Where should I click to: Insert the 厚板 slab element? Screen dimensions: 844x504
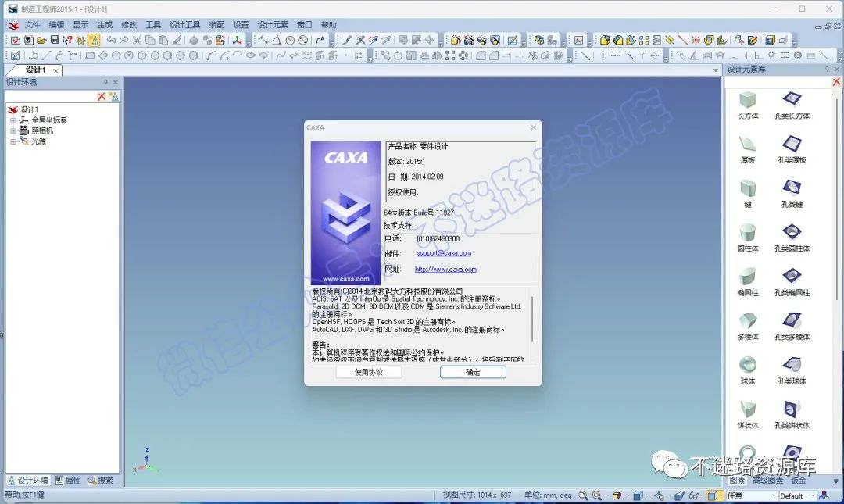tap(748, 149)
